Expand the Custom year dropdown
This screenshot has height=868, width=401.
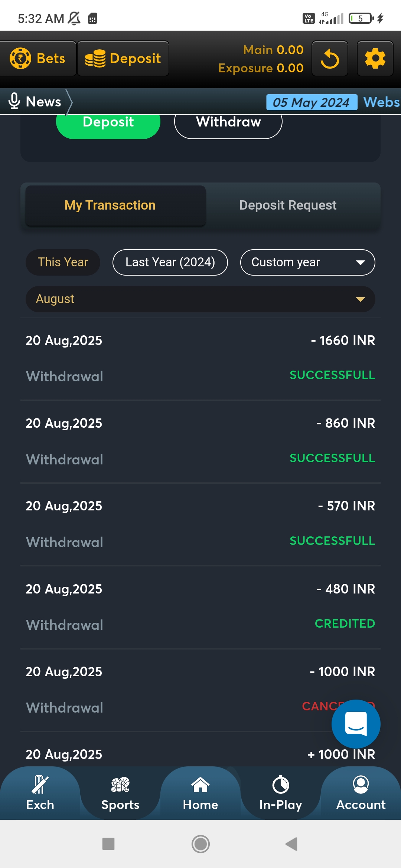coord(307,262)
